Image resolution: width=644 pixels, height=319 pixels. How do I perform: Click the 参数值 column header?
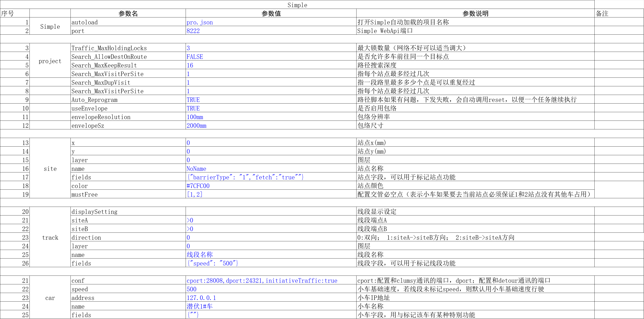tap(271, 14)
